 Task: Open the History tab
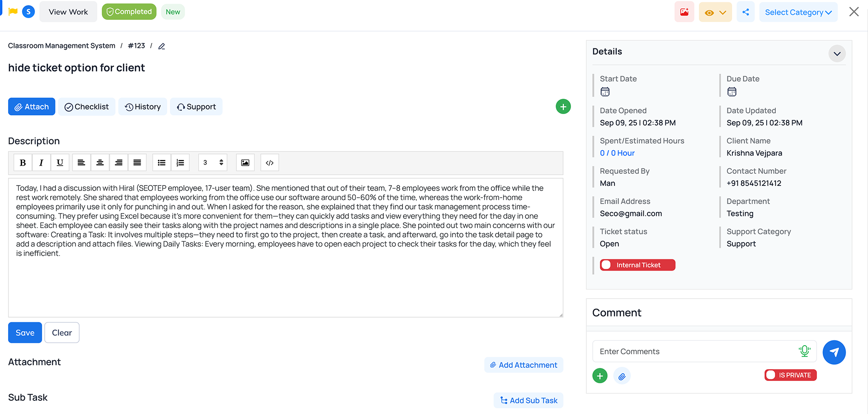(143, 107)
